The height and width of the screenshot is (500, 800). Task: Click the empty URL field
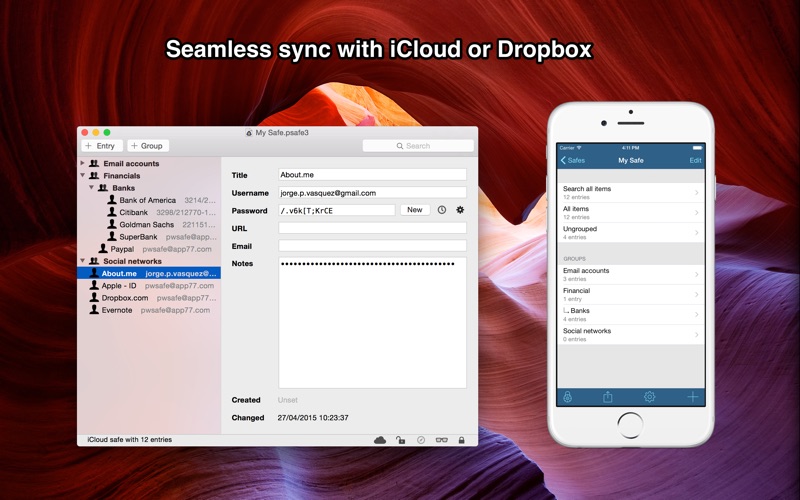pyautogui.click(x=372, y=228)
